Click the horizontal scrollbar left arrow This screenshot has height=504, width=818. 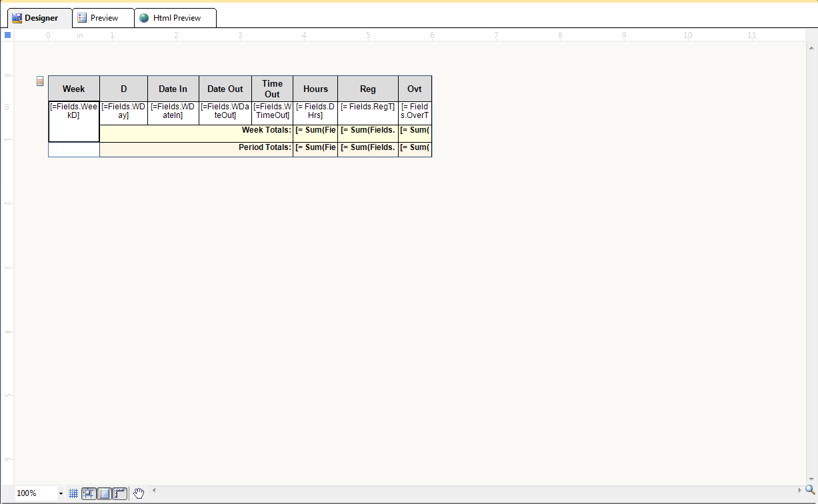point(154,490)
